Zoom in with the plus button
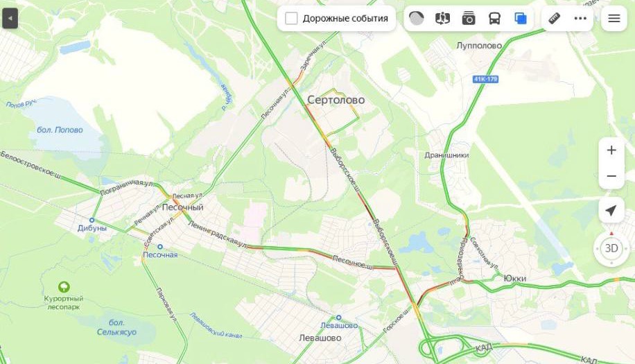The width and height of the screenshot is (635, 364). tap(611, 150)
